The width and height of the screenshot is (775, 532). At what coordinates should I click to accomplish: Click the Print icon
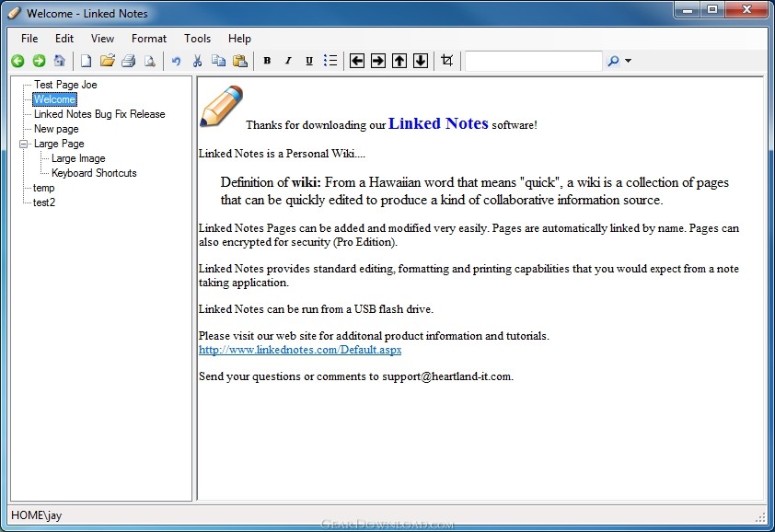click(129, 61)
